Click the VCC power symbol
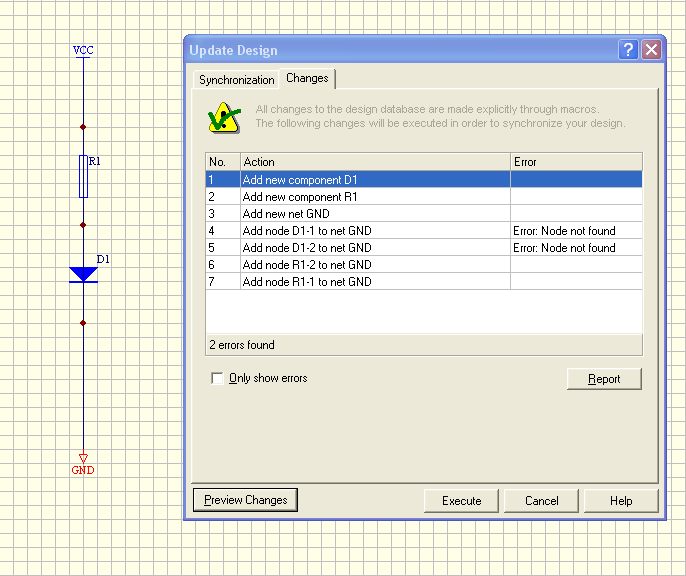Screen dimensions: 686x576 coord(83,50)
